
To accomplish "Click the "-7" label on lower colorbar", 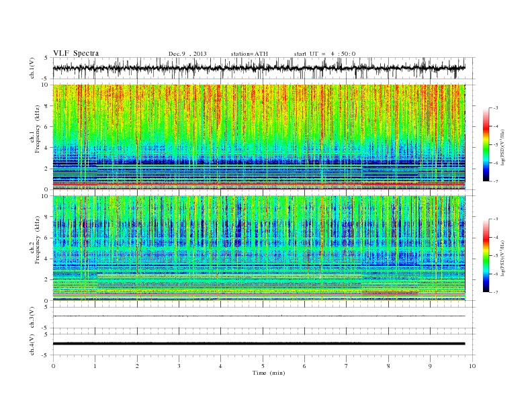I will pyautogui.click(x=496, y=292).
